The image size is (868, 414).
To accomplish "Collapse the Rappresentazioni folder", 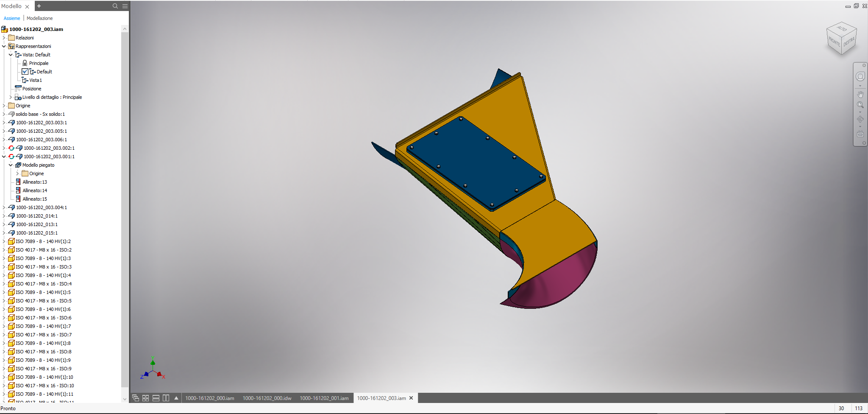I will (4, 46).
